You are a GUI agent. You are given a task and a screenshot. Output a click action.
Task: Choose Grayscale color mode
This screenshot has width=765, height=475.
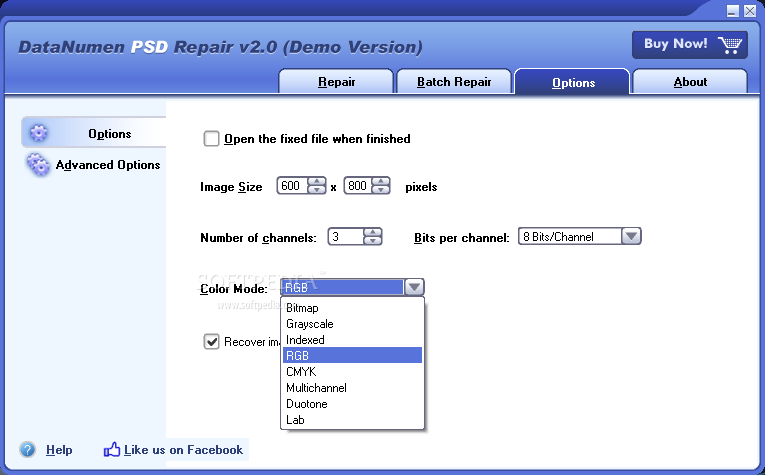click(352, 324)
